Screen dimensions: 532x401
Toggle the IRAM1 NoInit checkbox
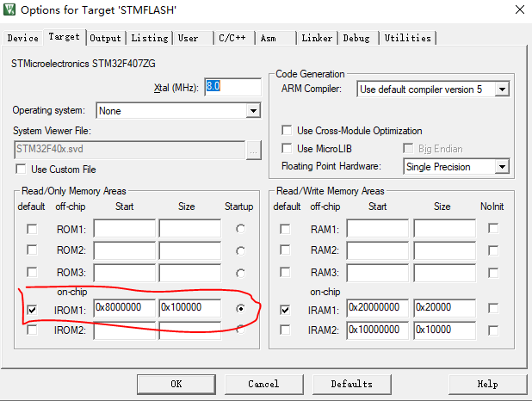493,308
